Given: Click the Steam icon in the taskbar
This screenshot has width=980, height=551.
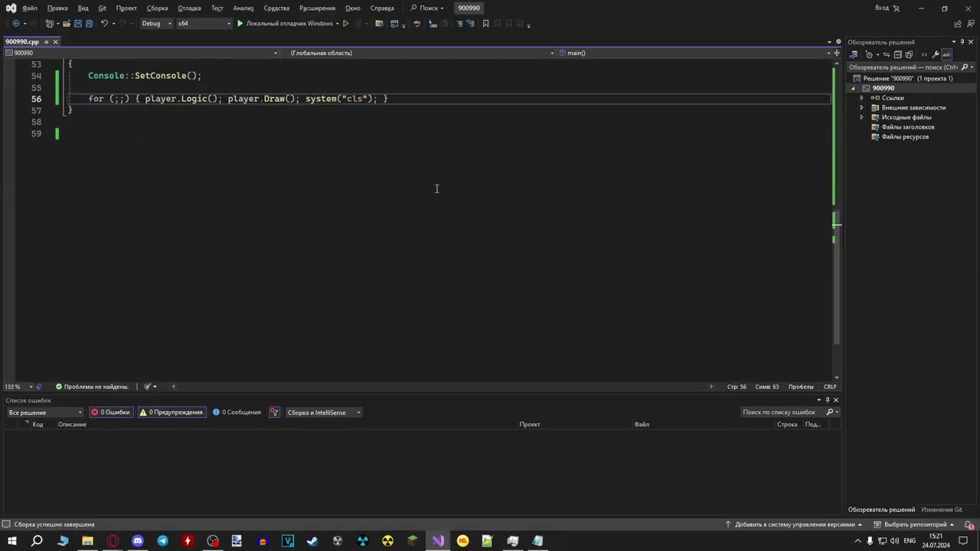Looking at the screenshot, I should (x=312, y=541).
